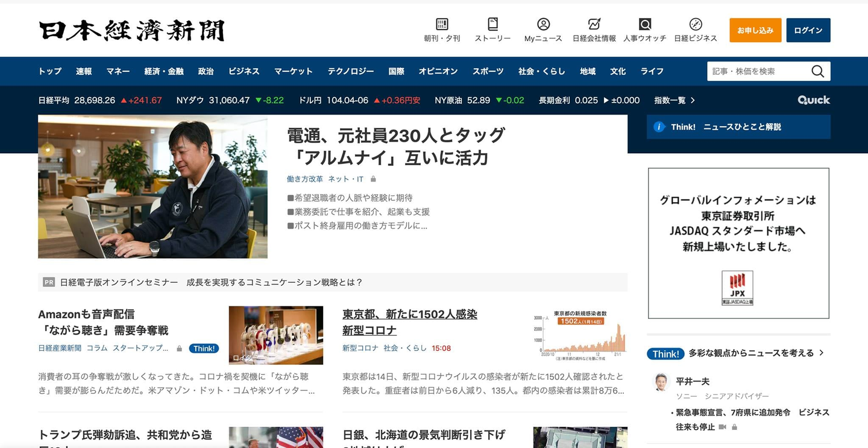Image resolution: width=868 pixels, height=448 pixels.
Task: Click the PR badge on seminar banner
Action: (49, 282)
